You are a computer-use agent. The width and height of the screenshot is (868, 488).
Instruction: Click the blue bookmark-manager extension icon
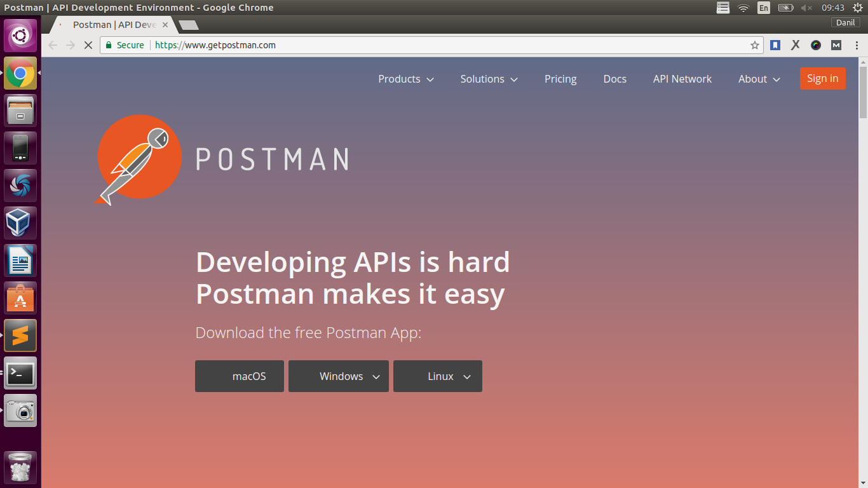click(x=775, y=45)
